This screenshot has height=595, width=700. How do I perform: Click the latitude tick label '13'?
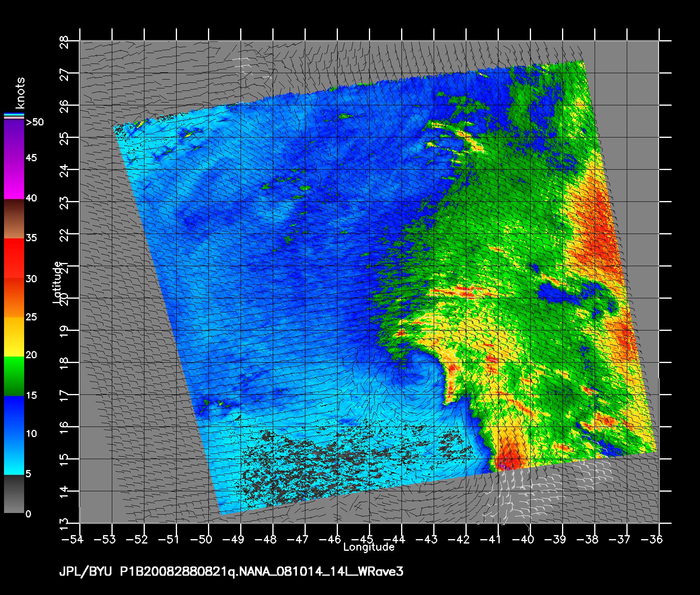64,524
